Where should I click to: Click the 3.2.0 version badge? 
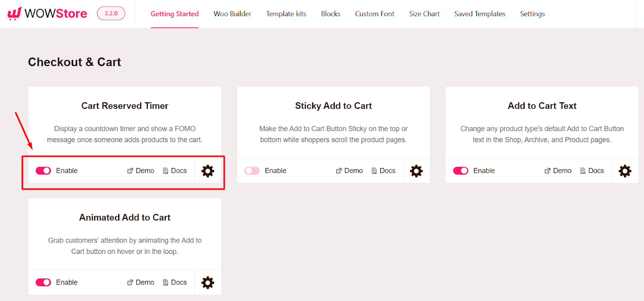point(111,12)
